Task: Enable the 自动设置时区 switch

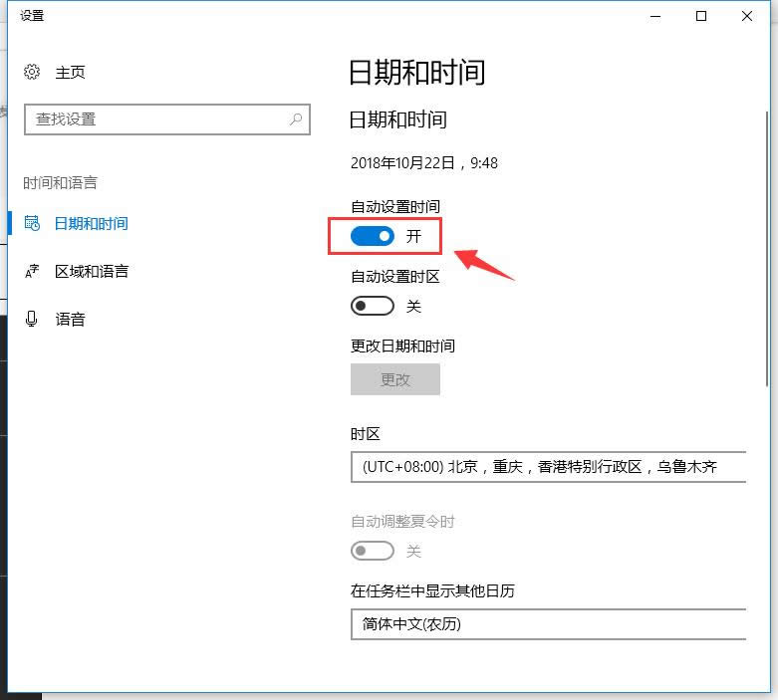Action: (373, 306)
